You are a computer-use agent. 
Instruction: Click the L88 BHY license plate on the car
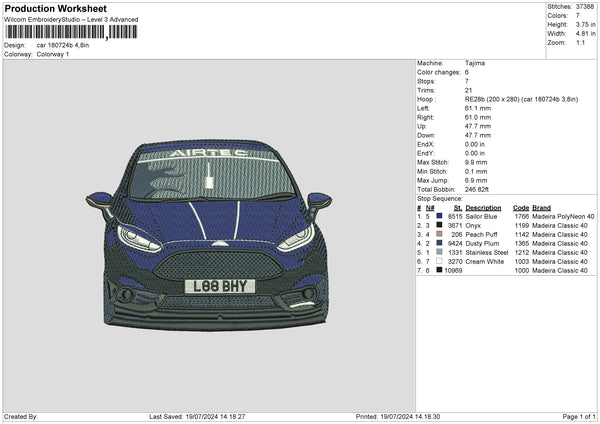coord(220,286)
